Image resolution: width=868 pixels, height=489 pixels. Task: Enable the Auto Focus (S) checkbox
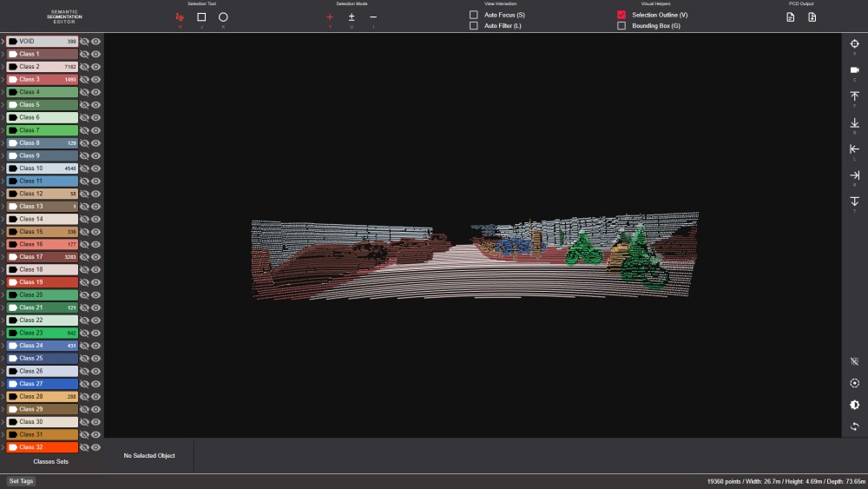point(474,15)
